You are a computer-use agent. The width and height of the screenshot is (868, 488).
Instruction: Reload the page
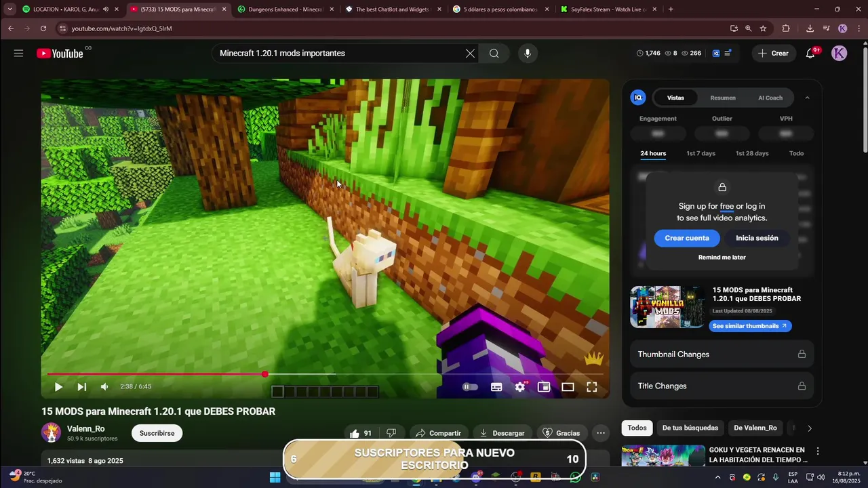(43, 28)
